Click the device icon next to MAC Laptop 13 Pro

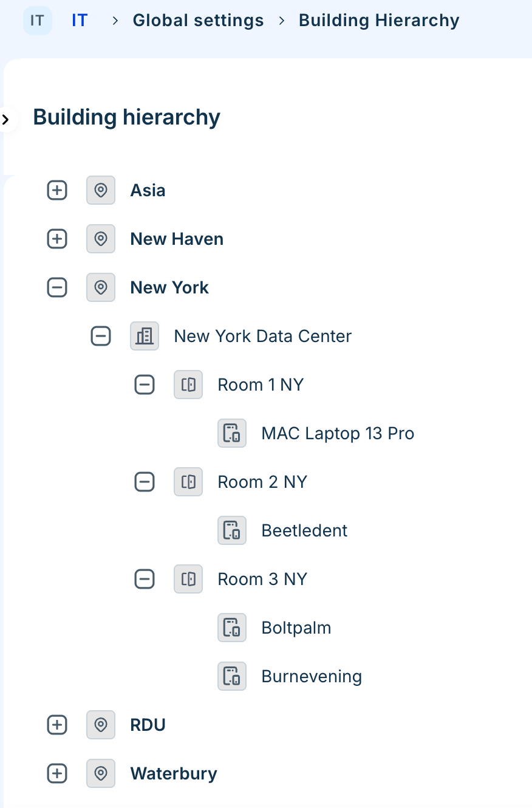click(232, 433)
